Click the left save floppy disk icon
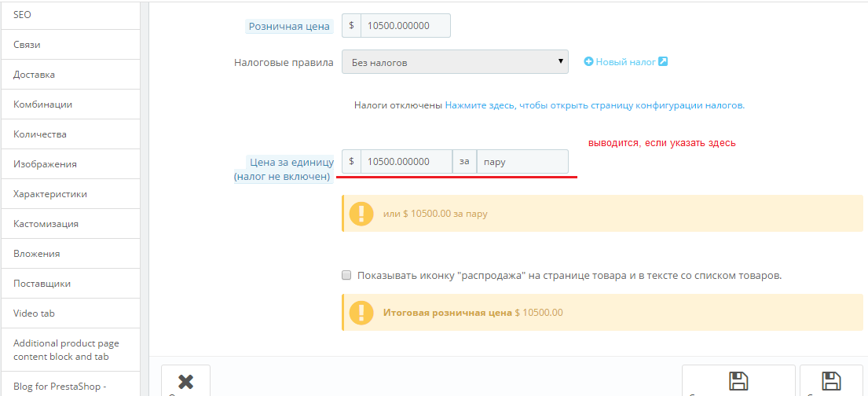868x396 pixels. pyautogui.click(x=738, y=381)
